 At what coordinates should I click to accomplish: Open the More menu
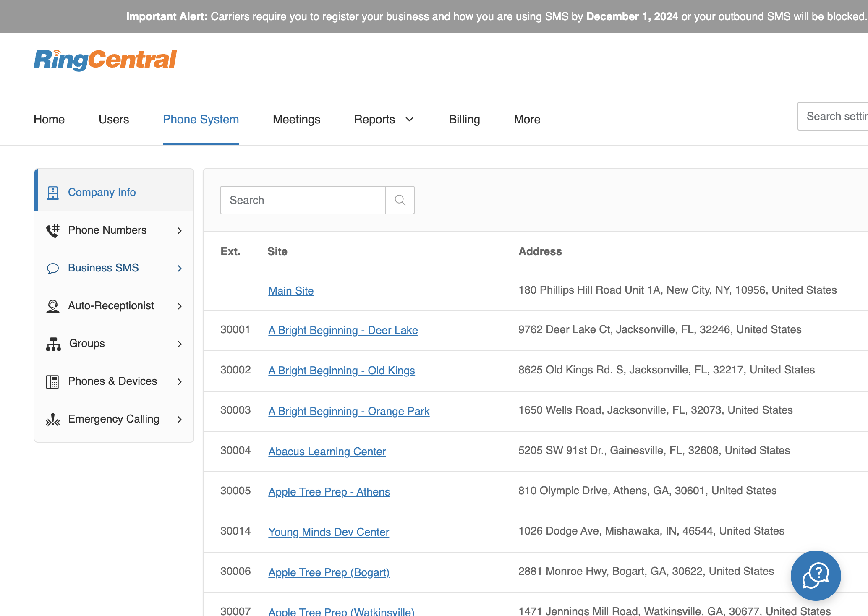point(527,120)
